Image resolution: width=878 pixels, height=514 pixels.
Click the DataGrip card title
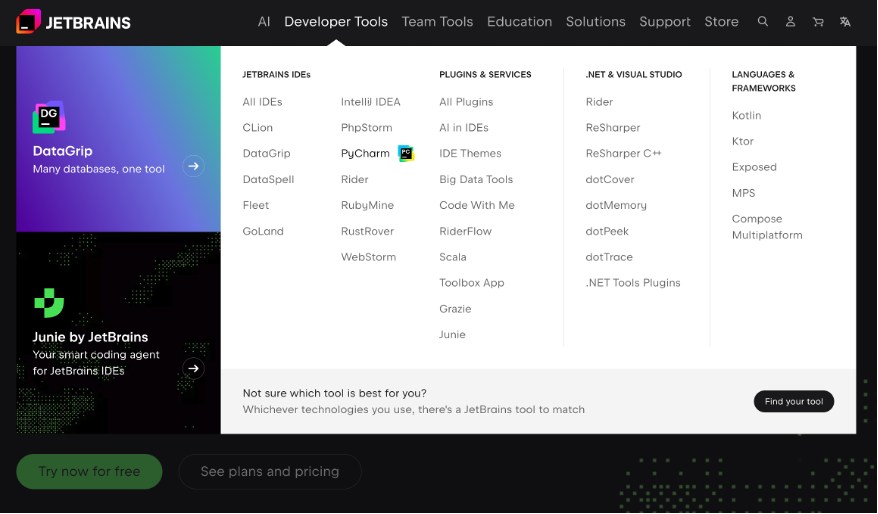tap(63, 151)
